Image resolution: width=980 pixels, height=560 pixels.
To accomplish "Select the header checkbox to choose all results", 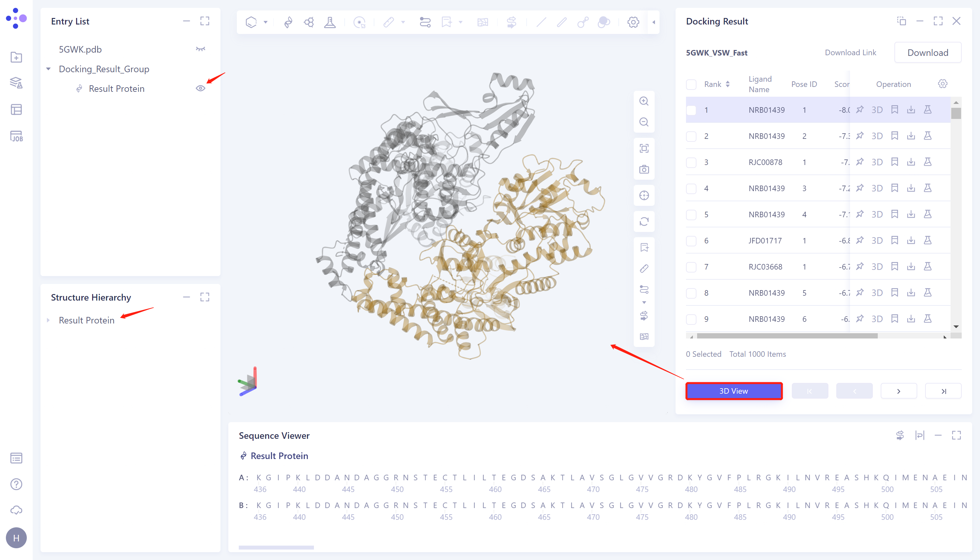I will coord(691,84).
